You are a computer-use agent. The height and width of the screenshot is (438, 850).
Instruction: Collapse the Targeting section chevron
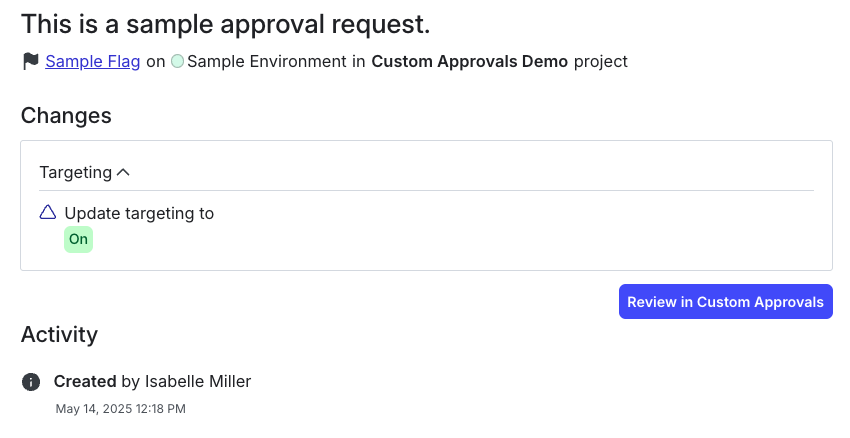(124, 172)
